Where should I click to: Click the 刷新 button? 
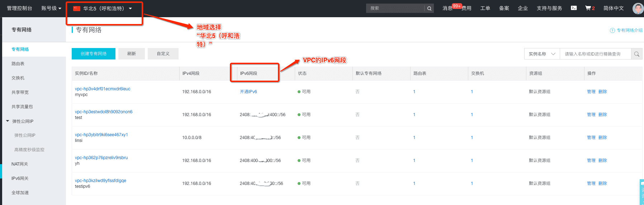click(x=132, y=54)
